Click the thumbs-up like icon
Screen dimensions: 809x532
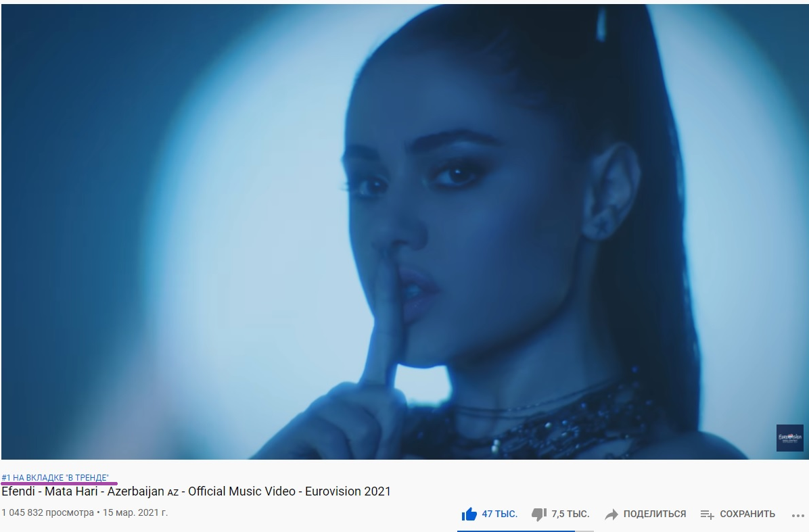[x=469, y=514]
